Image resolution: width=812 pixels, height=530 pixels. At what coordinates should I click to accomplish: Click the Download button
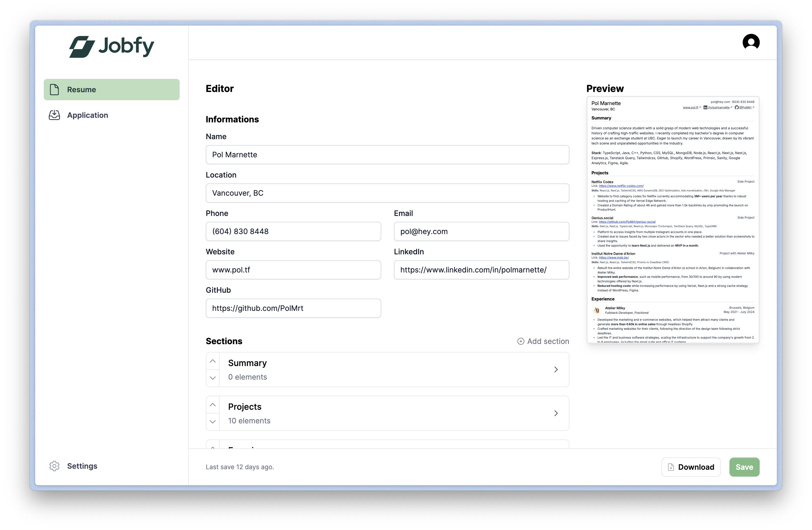[691, 467]
